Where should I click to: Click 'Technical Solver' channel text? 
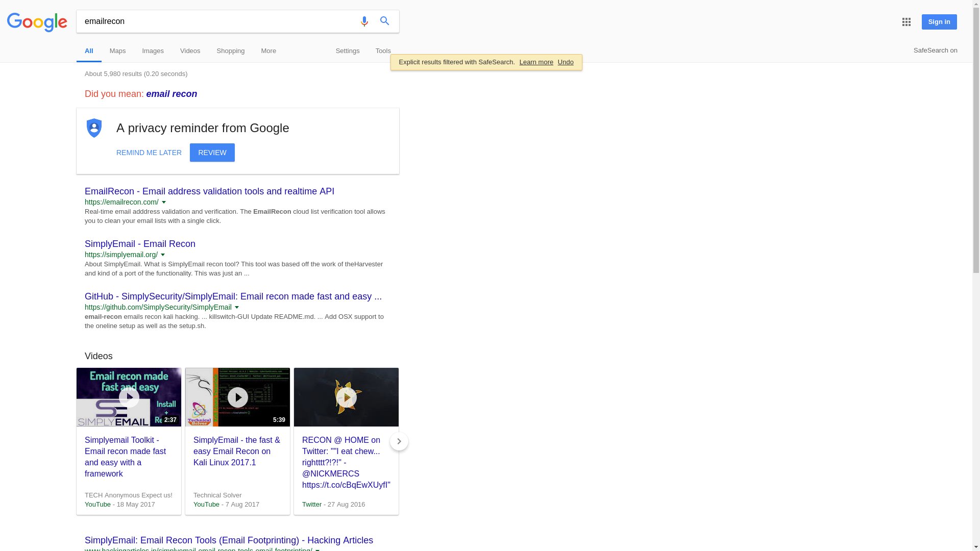217,495
